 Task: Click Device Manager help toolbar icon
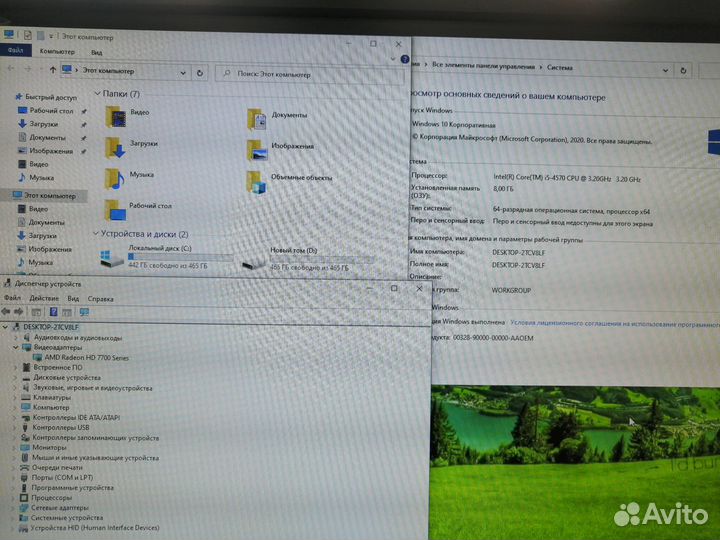click(x=53, y=312)
